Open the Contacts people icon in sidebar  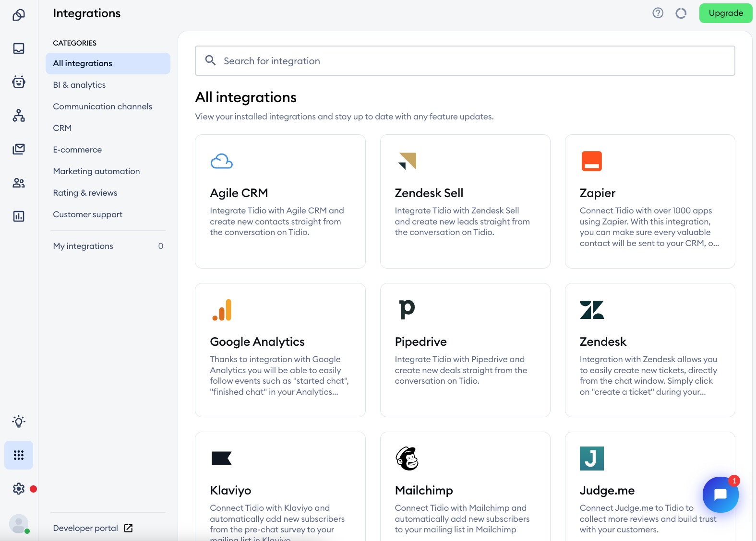click(x=19, y=183)
